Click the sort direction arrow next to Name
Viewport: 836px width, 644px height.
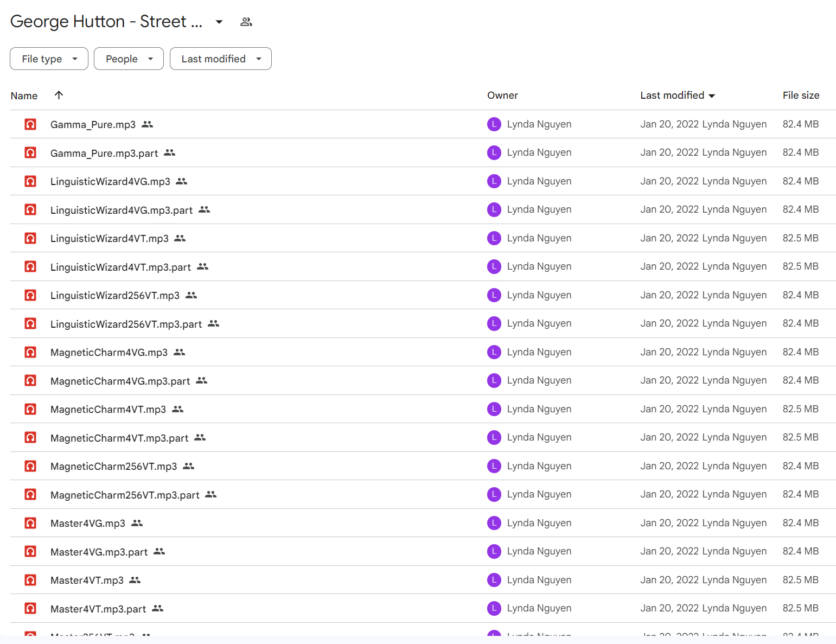59,95
